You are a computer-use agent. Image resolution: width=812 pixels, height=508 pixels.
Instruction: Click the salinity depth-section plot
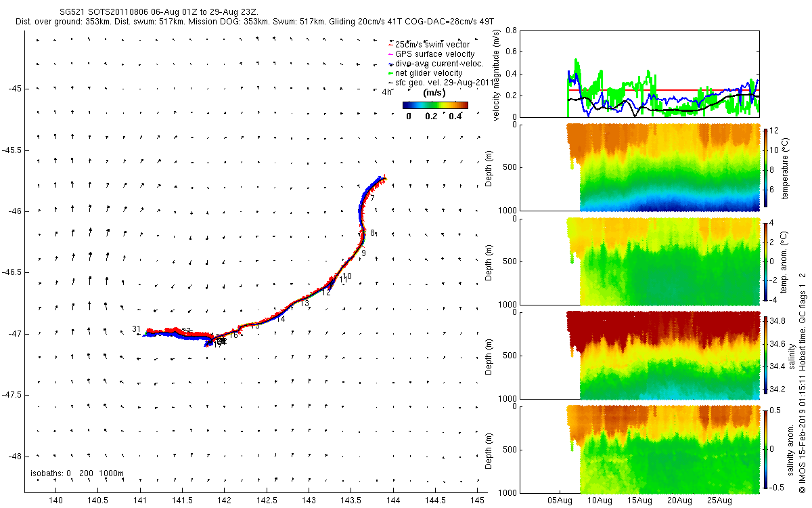click(663, 354)
